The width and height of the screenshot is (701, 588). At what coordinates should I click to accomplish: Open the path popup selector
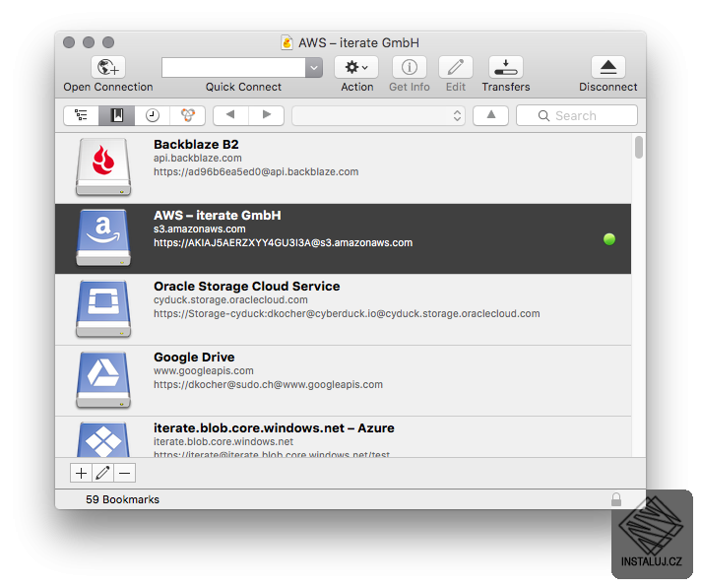pyautogui.click(x=378, y=116)
